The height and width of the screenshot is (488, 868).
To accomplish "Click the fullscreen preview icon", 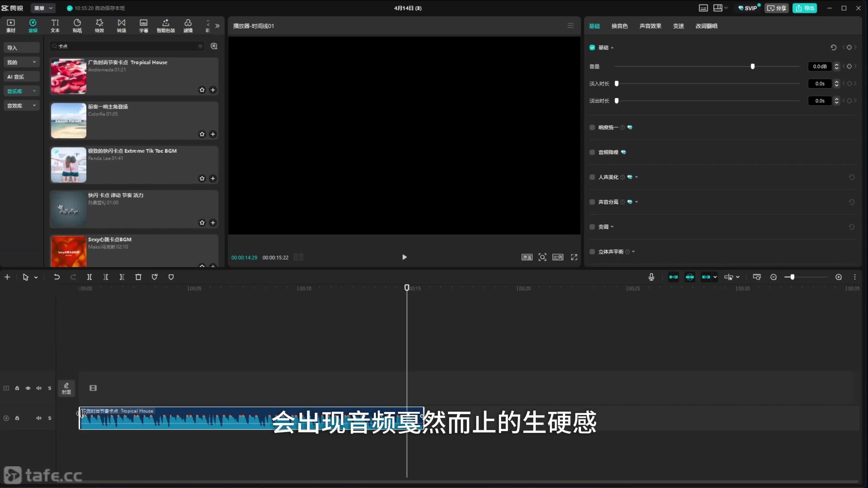I will pyautogui.click(x=574, y=257).
